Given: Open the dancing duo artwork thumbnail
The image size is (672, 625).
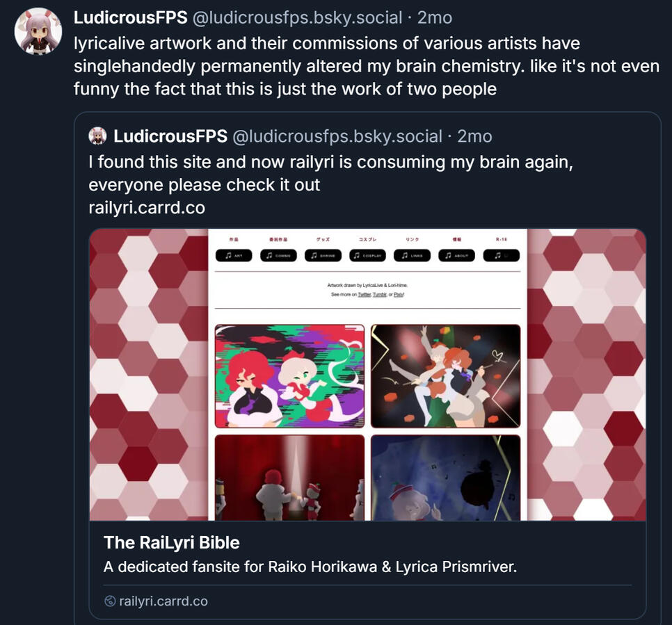Looking at the screenshot, I should pyautogui.click(x=446, y=376).
